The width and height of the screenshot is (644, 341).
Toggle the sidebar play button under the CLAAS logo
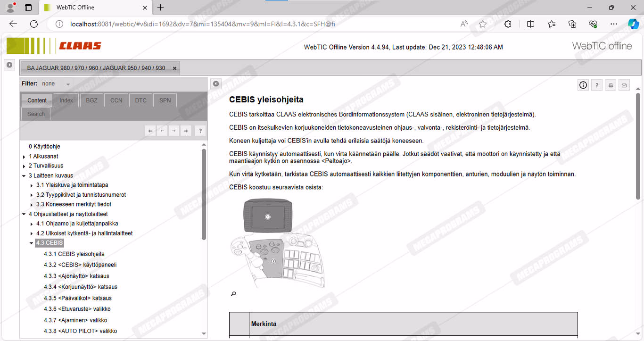click(9, 65)
